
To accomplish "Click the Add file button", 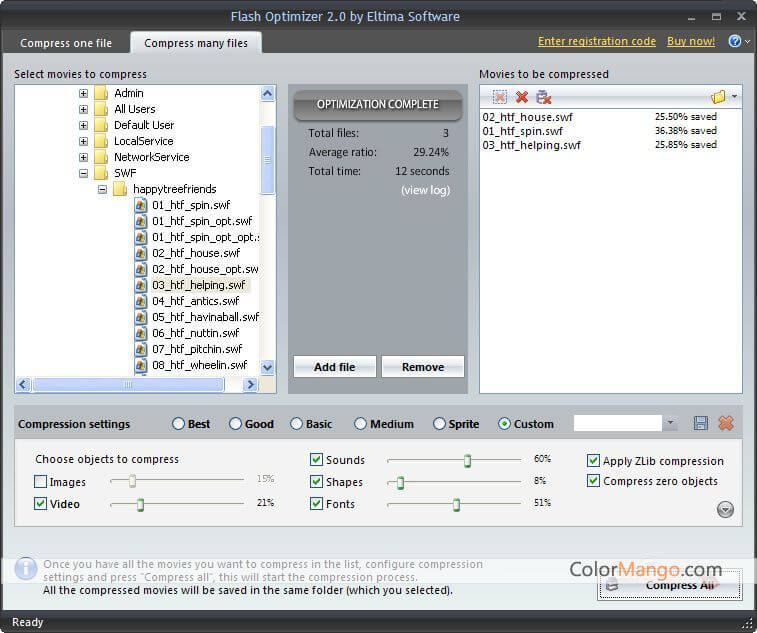I will pos(334,367).
